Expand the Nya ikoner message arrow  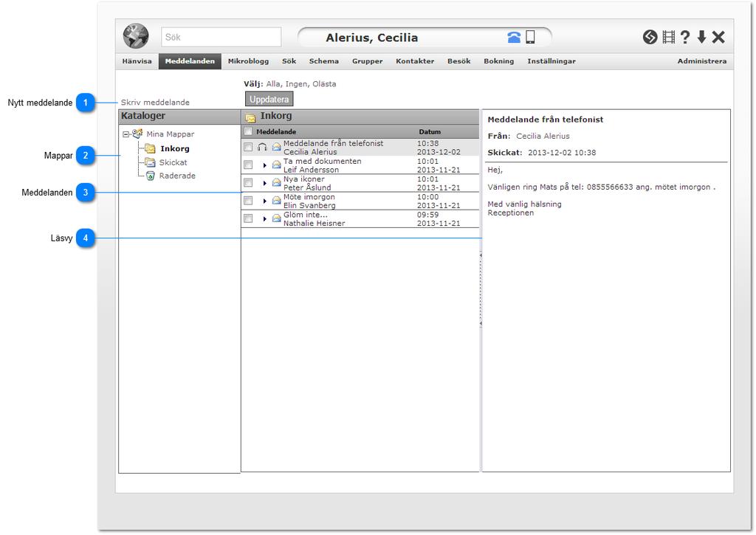pos(265,183)
